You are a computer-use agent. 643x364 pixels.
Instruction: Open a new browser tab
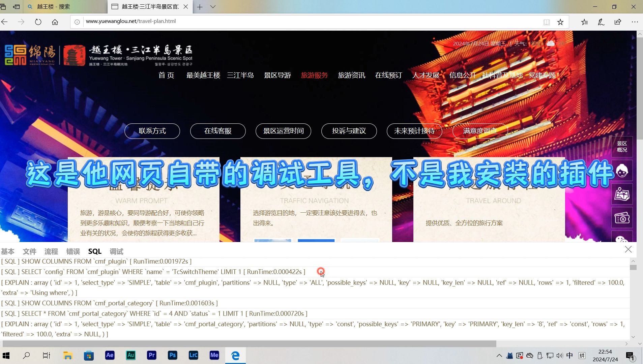click(200, 7)
